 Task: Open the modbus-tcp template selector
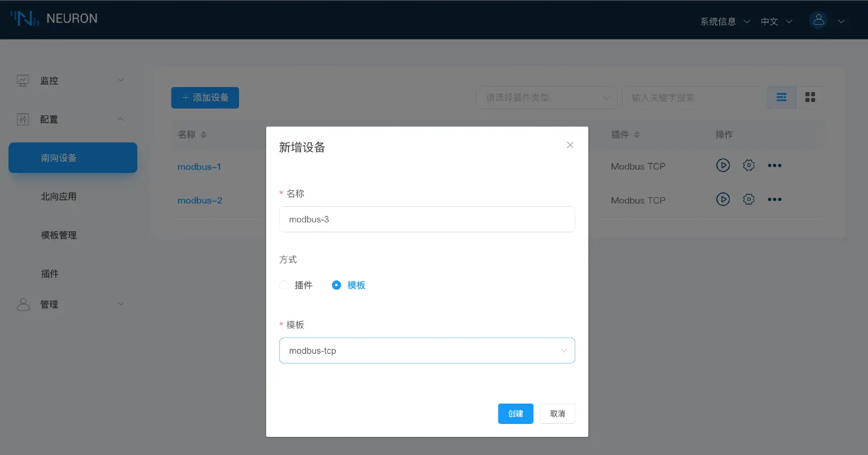pos(427,350)
